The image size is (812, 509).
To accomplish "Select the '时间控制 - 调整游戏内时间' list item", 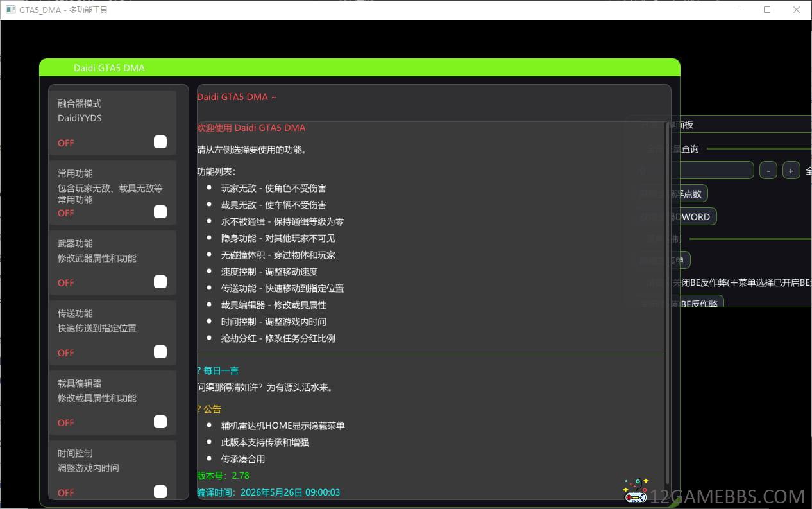I will [x=274, y=322].
